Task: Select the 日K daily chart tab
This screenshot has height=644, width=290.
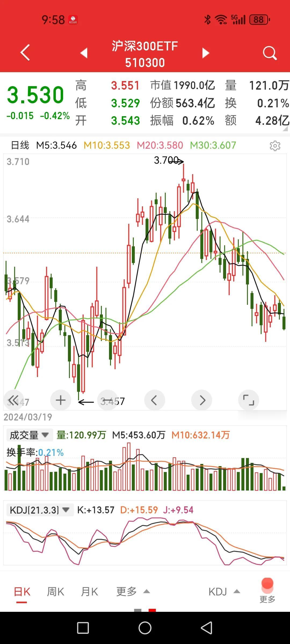Action: [x=22, y=592]
